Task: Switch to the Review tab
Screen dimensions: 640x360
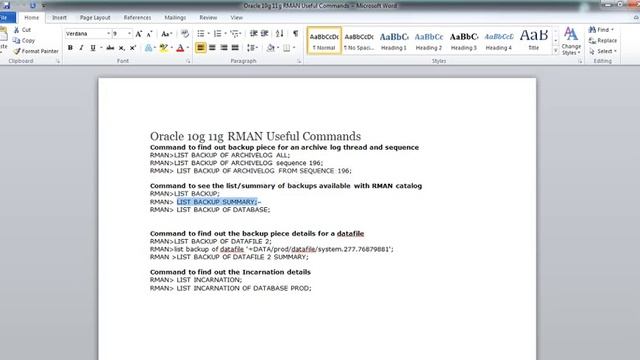Action: tap(208, 18)
